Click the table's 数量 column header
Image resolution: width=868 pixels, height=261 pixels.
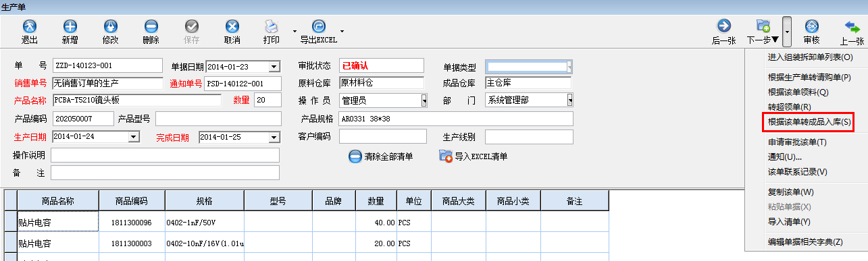(376, 201)
